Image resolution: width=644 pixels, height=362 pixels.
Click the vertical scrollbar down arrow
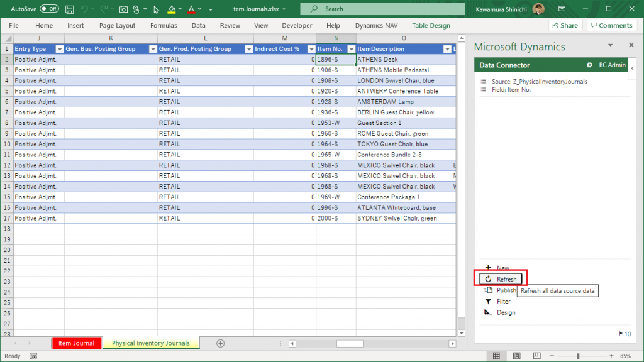point(461,333)
